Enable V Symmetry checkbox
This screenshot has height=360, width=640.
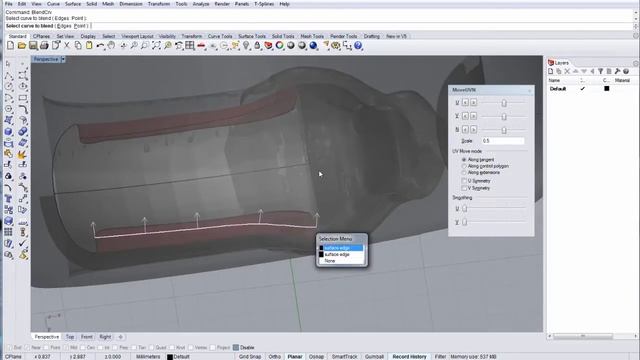tap(464, 188)
